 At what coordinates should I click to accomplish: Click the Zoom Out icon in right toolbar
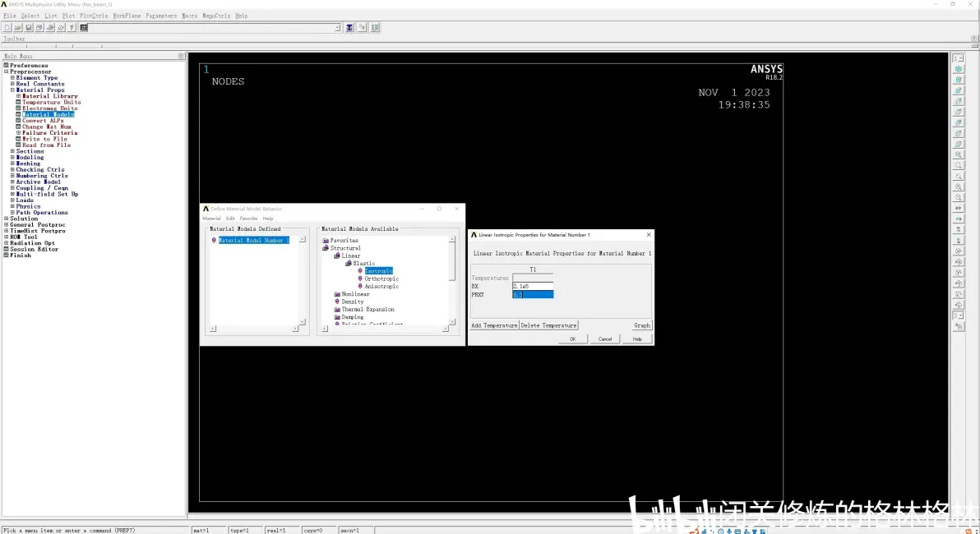pyautogui.click(x=958, y=197)
